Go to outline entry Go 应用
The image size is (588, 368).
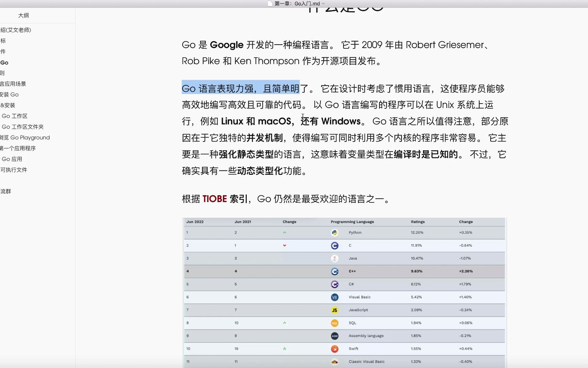point(12,159)
